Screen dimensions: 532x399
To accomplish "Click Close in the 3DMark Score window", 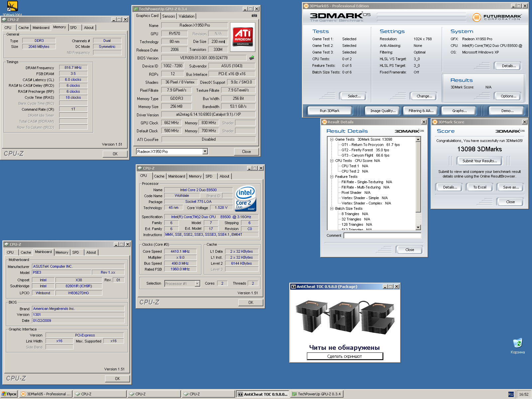I will pyautogui.click(x=510, y=202).
